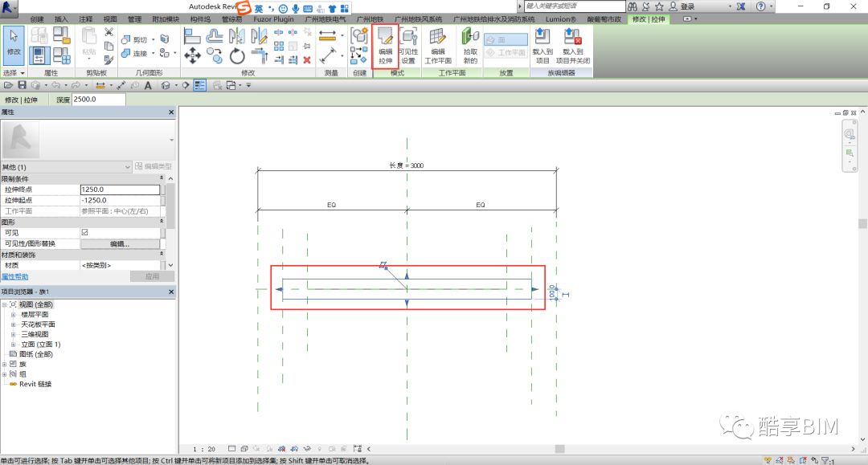The image size is (868, 465).
Task: Open the Fuzor Plugin ribbon tab
Action: 273,18
